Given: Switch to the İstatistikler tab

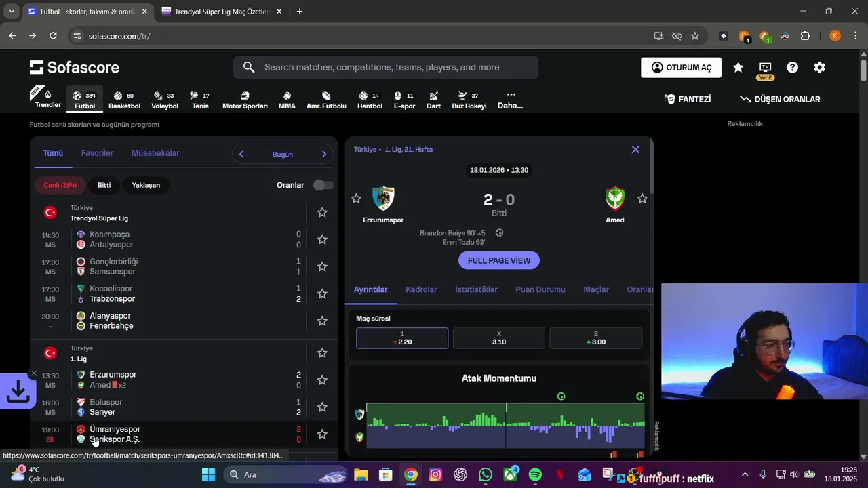Looking at the screenshot, I should coord(476,289).
